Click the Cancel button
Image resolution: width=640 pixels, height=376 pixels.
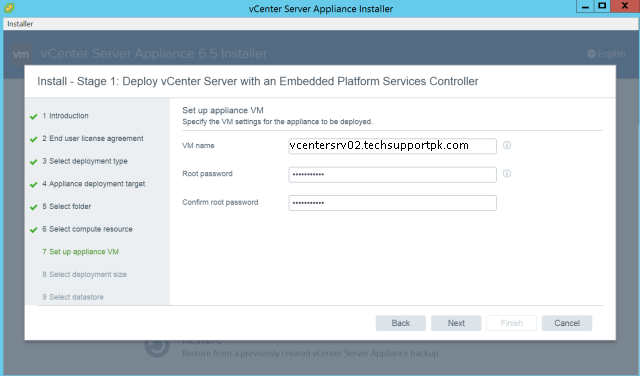coord(567,323)
